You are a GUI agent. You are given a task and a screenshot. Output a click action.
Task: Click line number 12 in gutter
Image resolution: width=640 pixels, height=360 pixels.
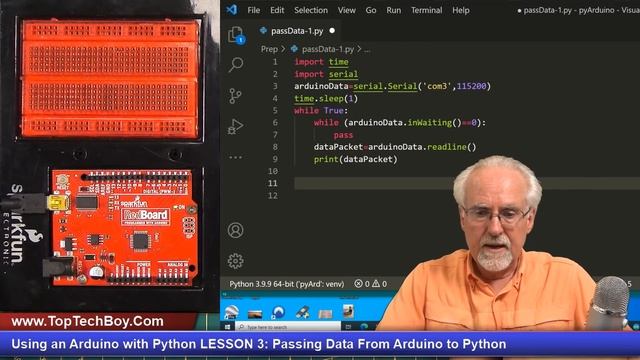click(x=273, y=196)
